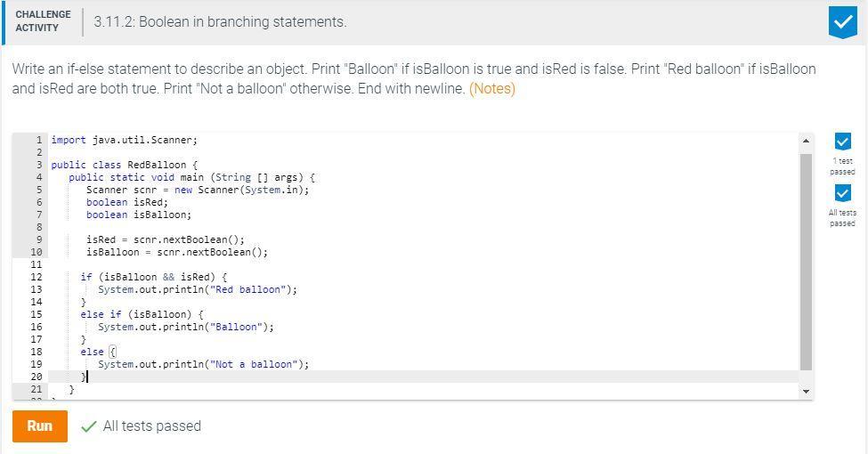Click the opening brace after else on line 18
Screen dimensions: 868x454
[x=112, y=352]
